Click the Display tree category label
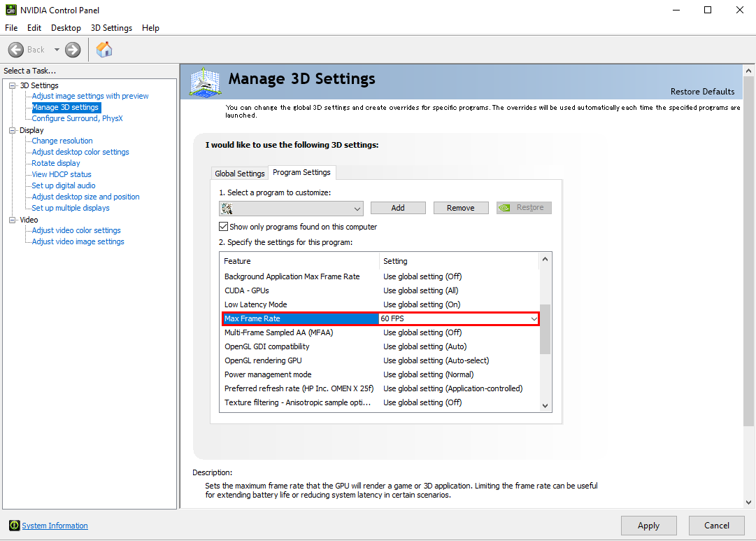The height and width of the screenshot is (541, 756). point(32,130)
